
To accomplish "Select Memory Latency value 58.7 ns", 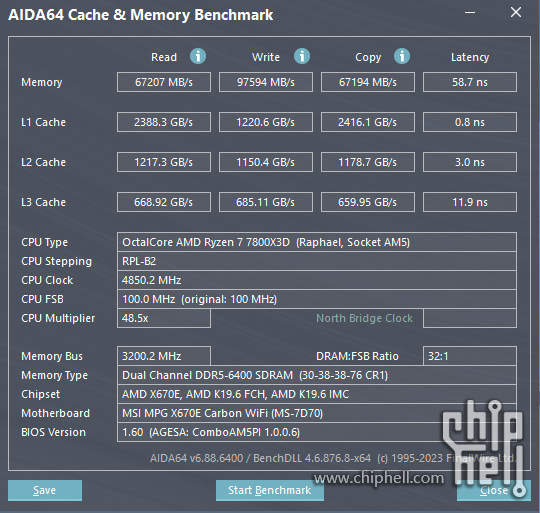I will [x=470, y=82].
